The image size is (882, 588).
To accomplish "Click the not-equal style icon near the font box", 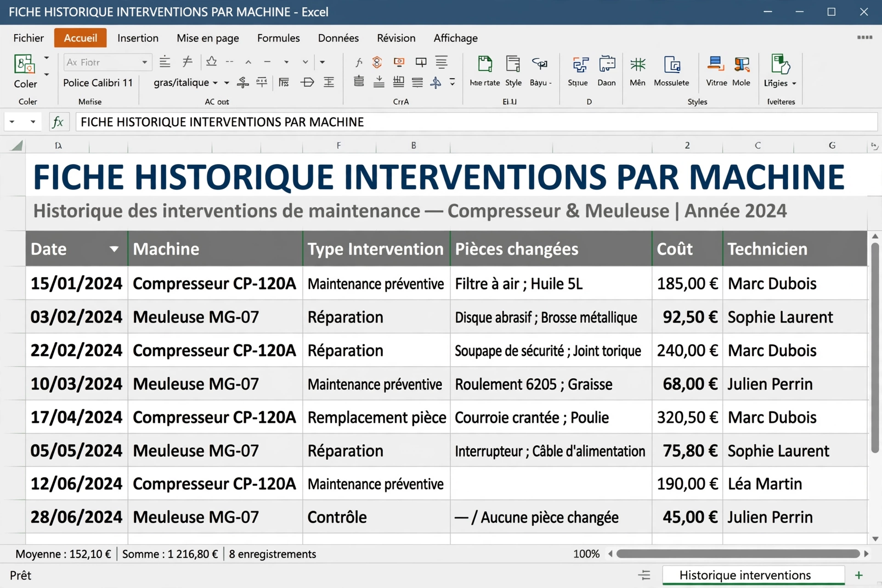I will [x=187, y=61].
